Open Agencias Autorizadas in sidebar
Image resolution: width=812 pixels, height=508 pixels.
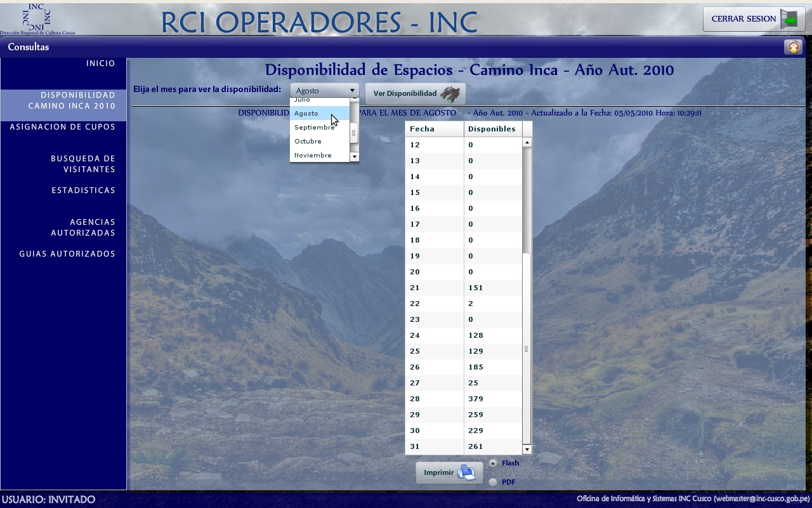pos(83,227)
